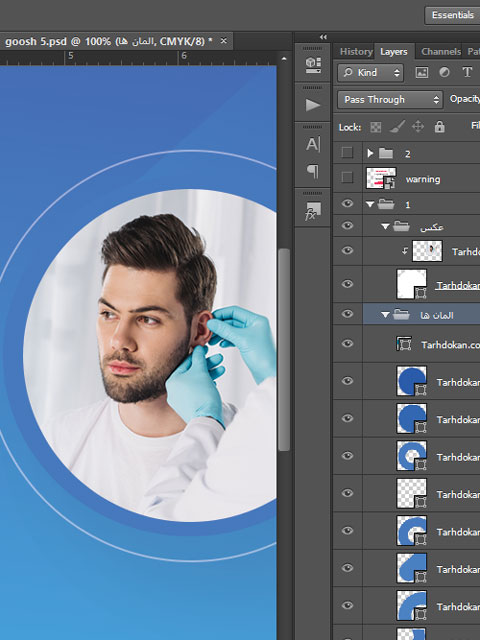Show hidden group 2
Screen dimensions: 480x640
click(347, 153)
